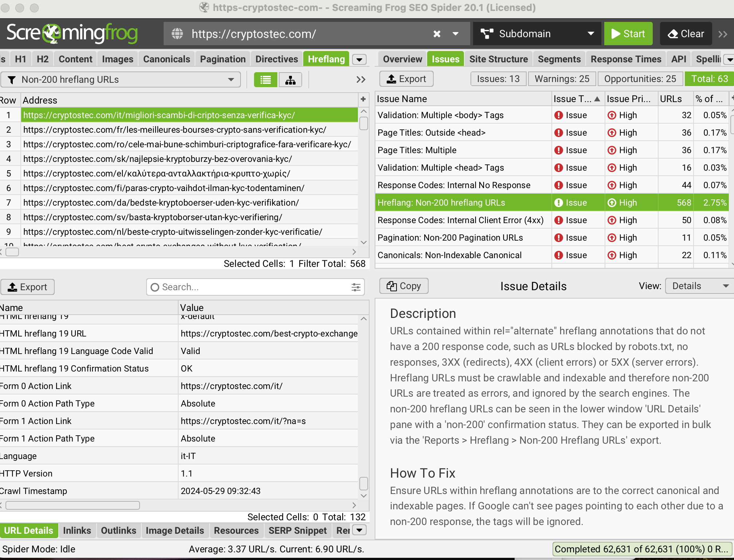Open the Site Structure tab
Viewport: 734px width, 560px height.
pos(498,59)
